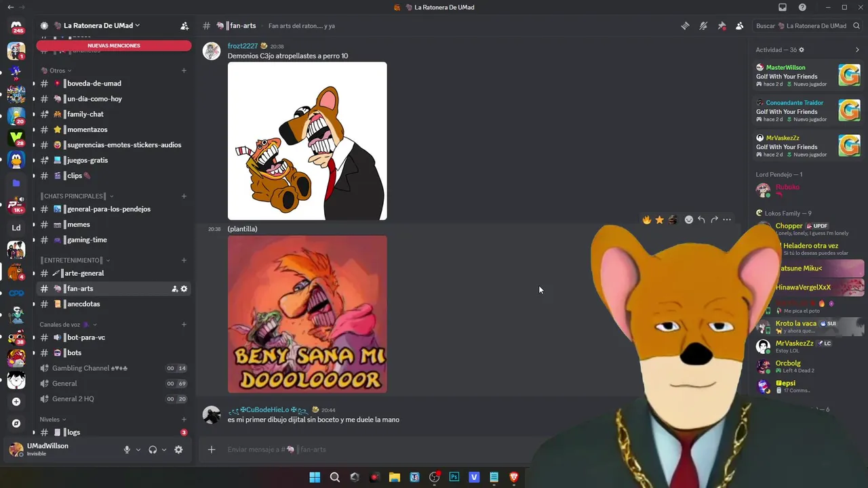Toggle microphone mute
The height and width of the screenshot is (488, 868).
tap(127, 449)
